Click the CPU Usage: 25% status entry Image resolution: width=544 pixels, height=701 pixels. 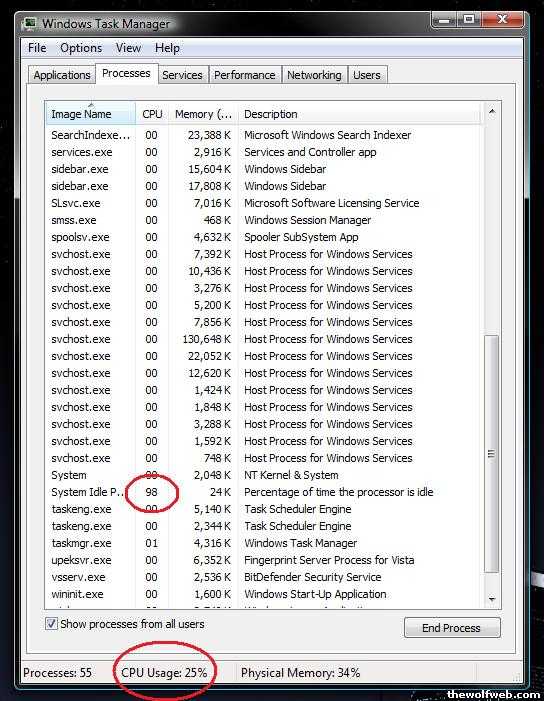pos(164,673)
